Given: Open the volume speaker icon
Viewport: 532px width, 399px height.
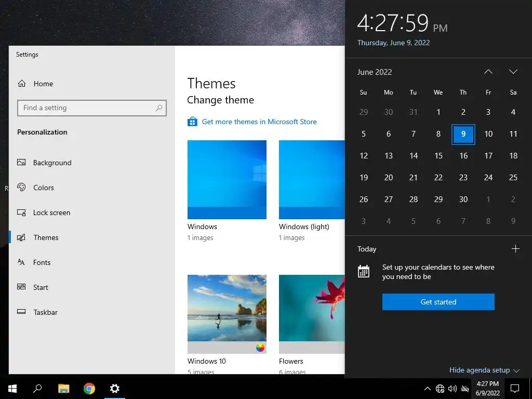Looking at the screenshot, I should [453, 389].
